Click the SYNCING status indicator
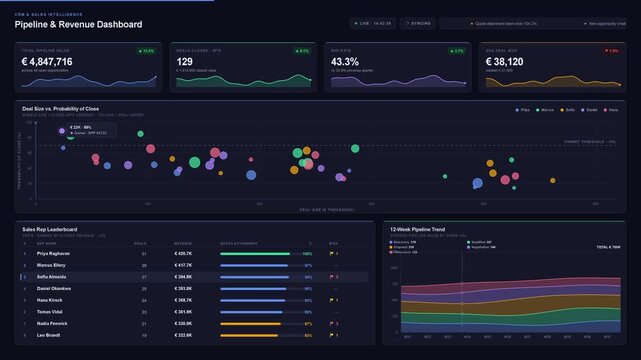The width and height of the screenshot is (641, 360). tap(418, 24)
